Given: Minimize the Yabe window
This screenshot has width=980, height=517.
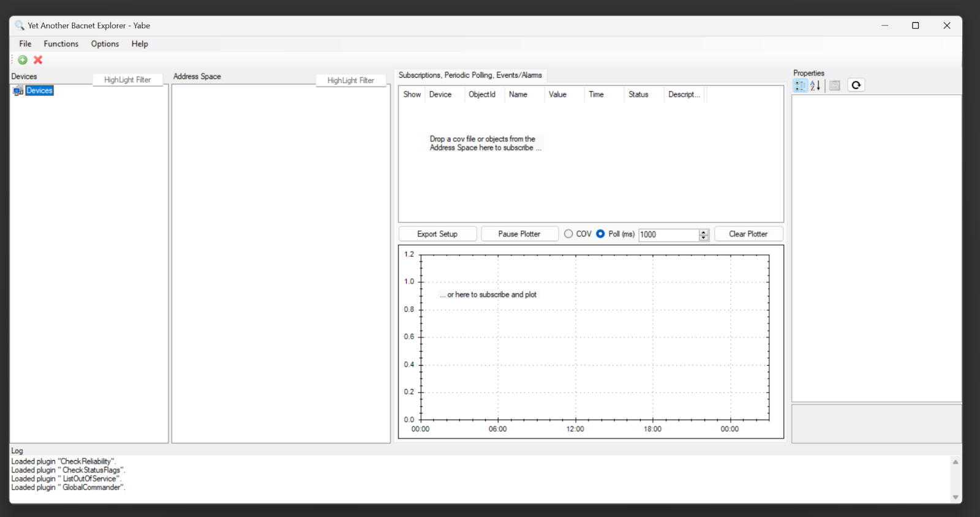Looking at the screenshot, I should click(885, 26).
